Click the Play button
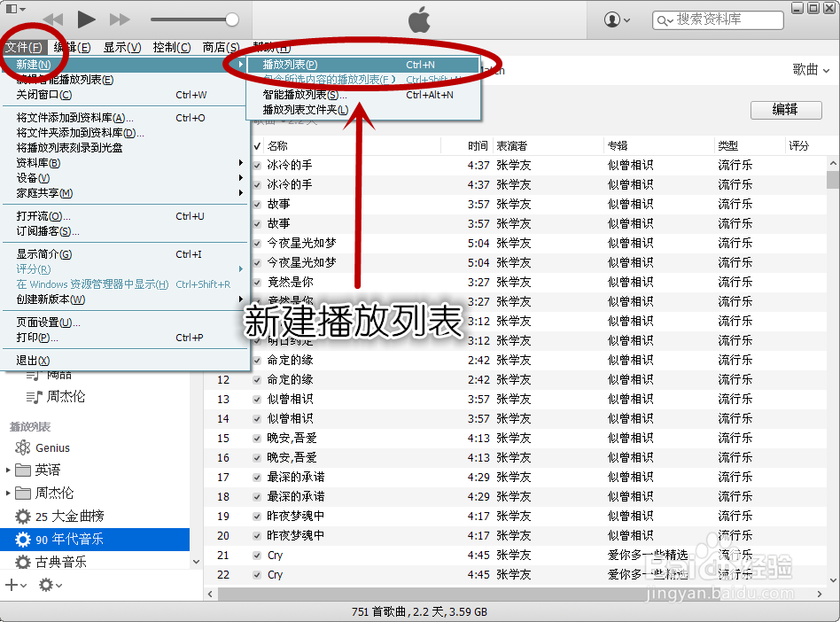Image resolution: width=840 pixels, height=622 pixels. (x=86, y=19)
